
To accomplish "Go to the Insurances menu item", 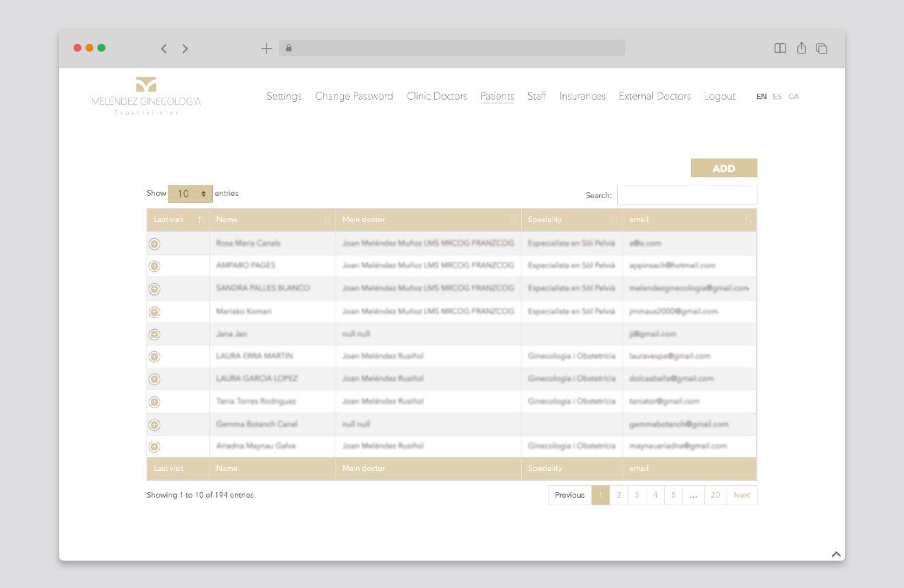I will coord(582,97).
